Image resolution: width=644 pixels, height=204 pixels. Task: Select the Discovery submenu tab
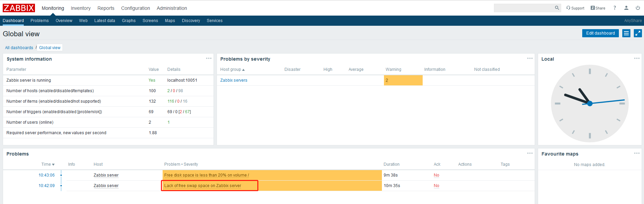pyautogui.click(x=191, y=21)
